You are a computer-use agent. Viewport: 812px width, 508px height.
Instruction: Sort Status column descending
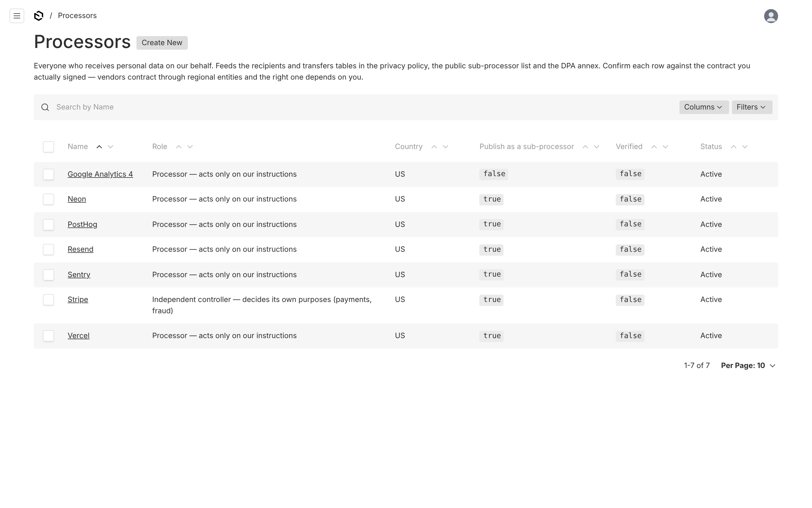pos(745,147)
